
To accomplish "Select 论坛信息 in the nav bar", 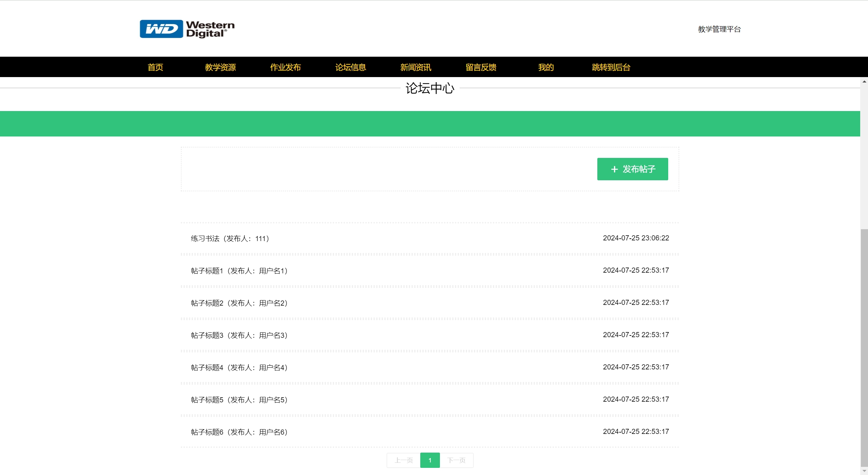I will [351, 67].
